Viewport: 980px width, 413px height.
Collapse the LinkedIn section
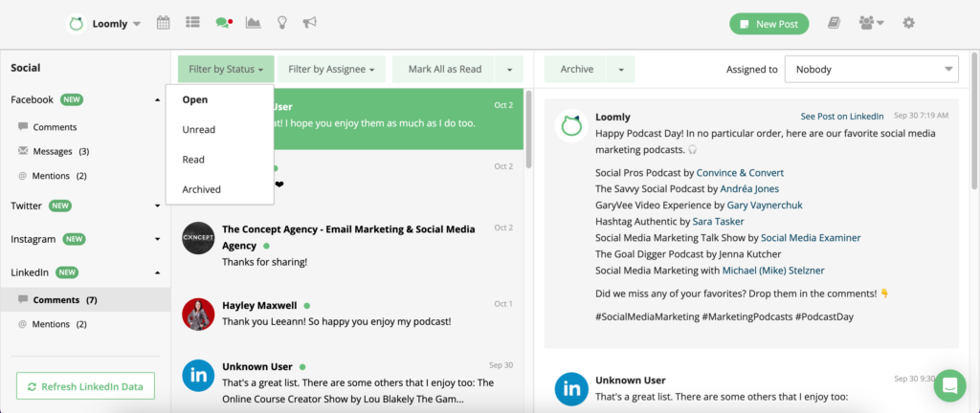click(158, 272)
